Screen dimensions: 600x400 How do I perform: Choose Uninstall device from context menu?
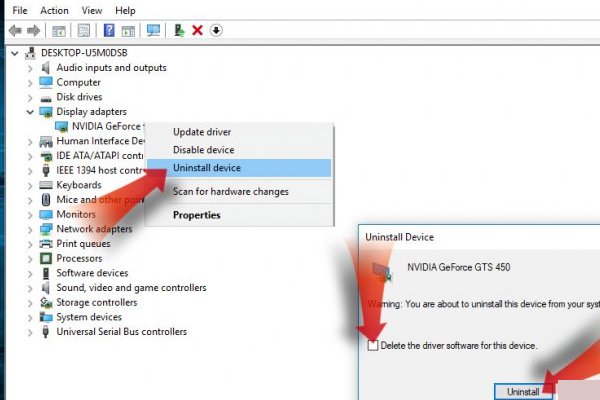tap(207, 168)
